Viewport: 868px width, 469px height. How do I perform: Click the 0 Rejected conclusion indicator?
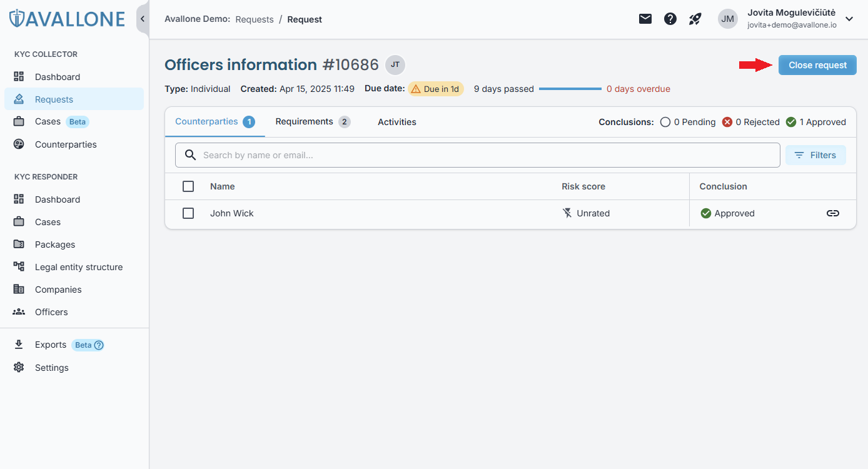751,122
